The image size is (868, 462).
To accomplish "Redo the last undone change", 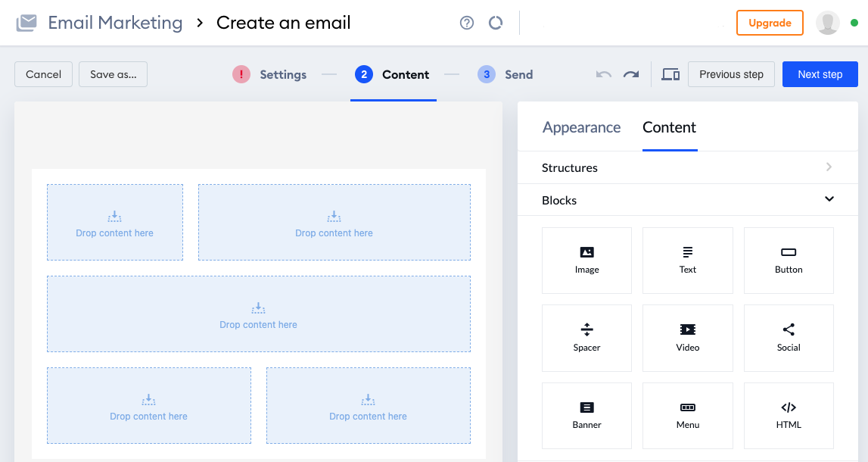I will 631,74.
